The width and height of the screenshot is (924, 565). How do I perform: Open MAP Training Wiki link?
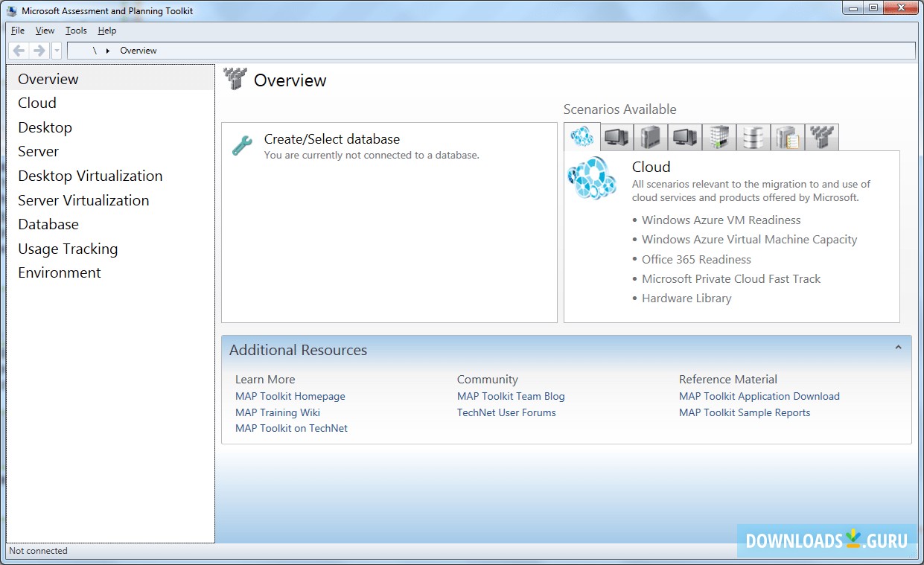[278, 412]
